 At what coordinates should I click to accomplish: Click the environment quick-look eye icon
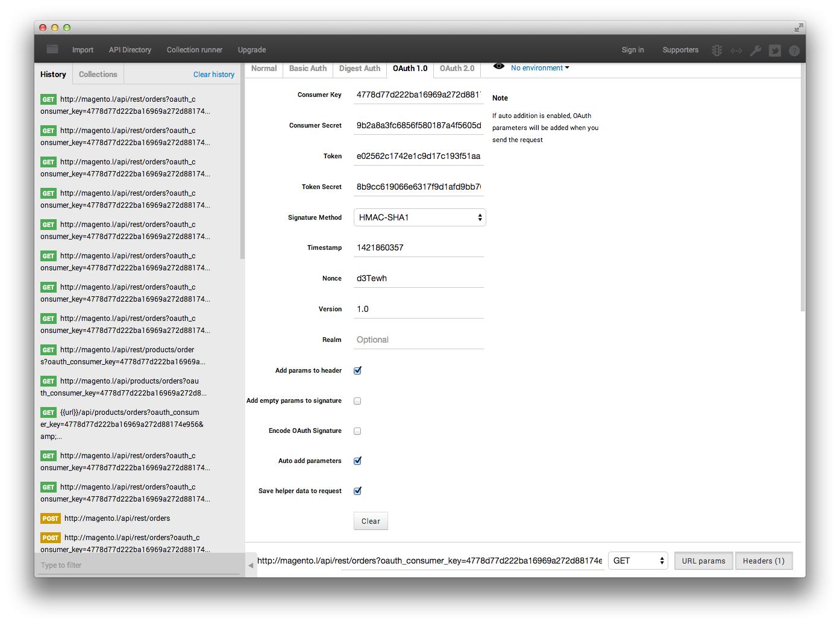(x=498, y=67)
